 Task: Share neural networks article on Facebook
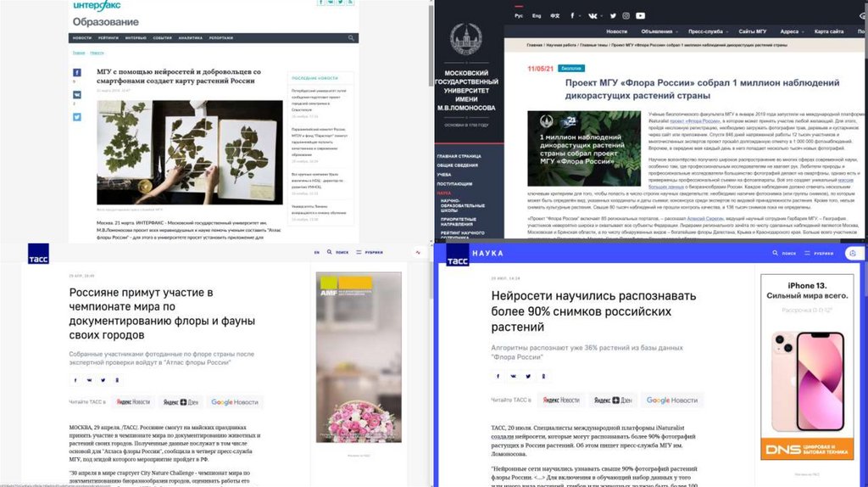coord(498,376)
